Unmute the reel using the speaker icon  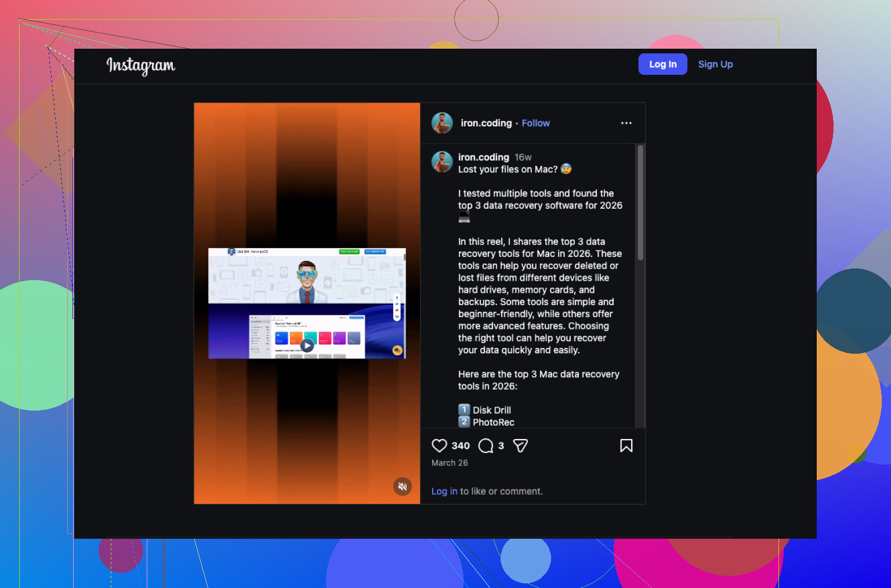click(403, 487)
